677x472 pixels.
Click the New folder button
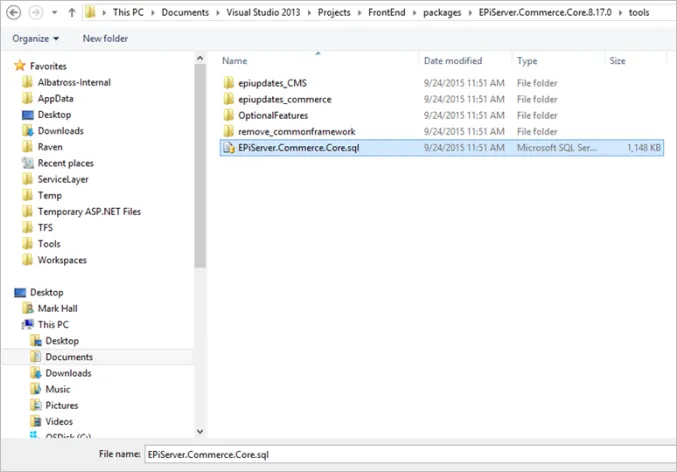(x=105, y=38)
